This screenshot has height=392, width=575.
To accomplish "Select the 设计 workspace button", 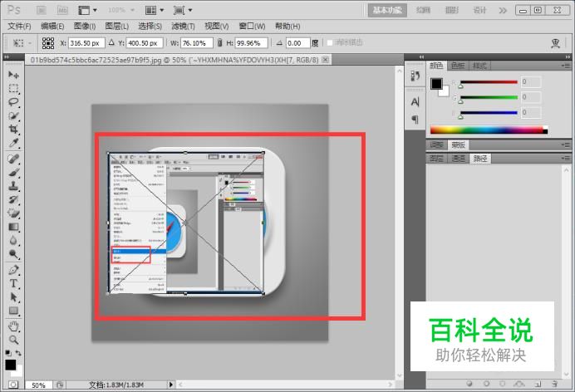I will click(x=479, y=10).
